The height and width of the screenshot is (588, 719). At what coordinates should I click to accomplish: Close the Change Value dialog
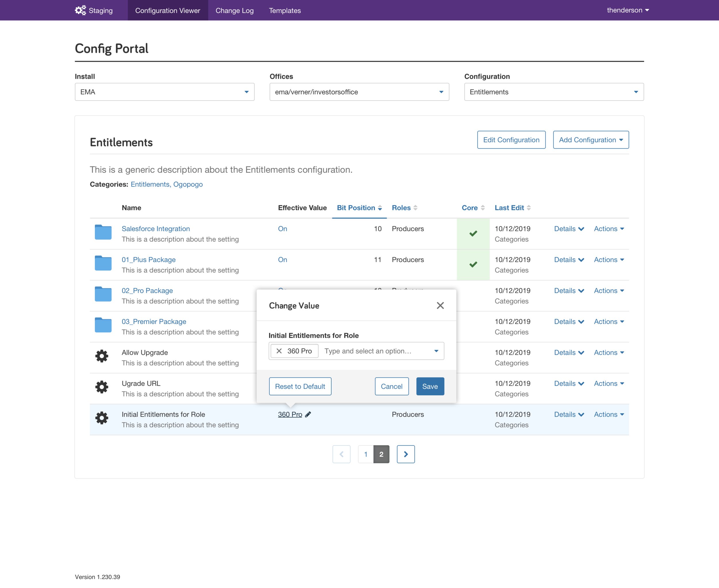440,306
